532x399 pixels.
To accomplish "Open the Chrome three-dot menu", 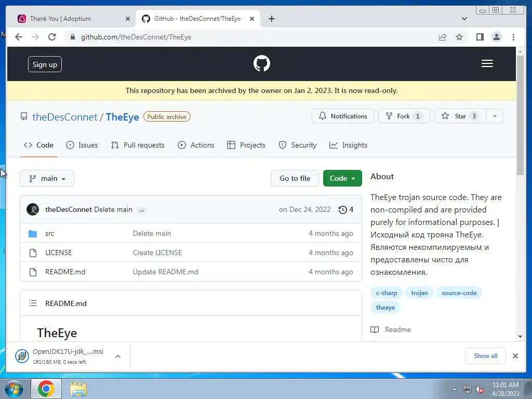I will point(513,37).
